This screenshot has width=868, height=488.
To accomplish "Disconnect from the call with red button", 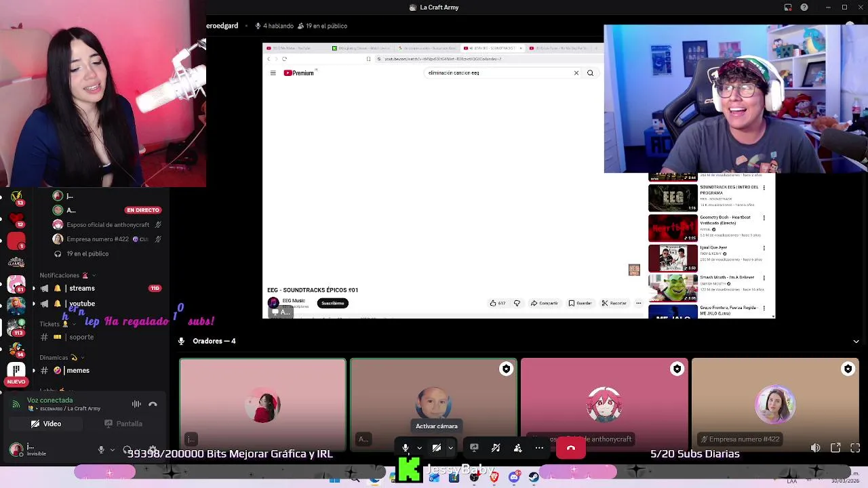I will [x=571, y=448].
